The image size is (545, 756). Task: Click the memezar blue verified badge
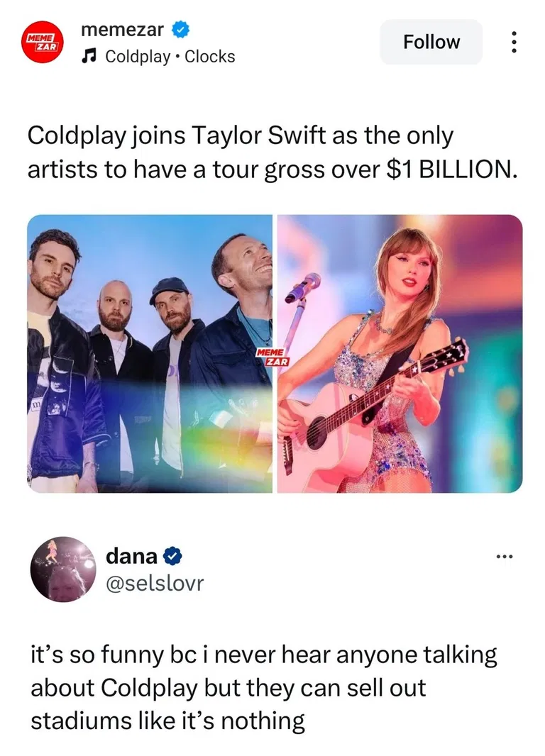(180, 30)
